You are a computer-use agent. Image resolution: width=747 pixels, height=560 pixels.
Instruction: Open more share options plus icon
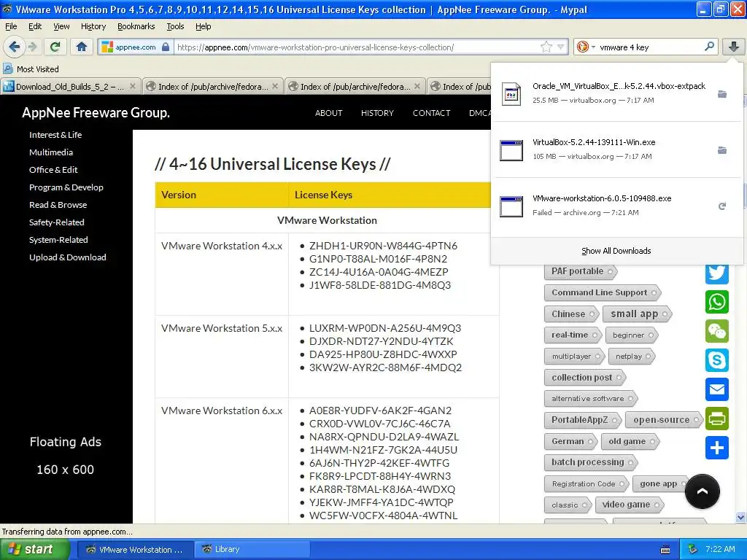[717, 448]
